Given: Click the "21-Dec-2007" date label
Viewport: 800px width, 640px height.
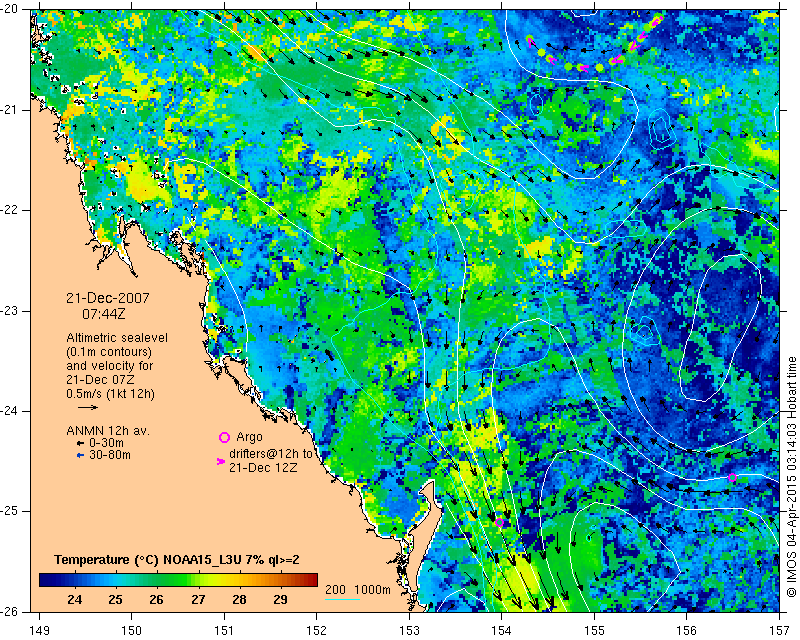Looking at the screenshot, I should [108, 298].
